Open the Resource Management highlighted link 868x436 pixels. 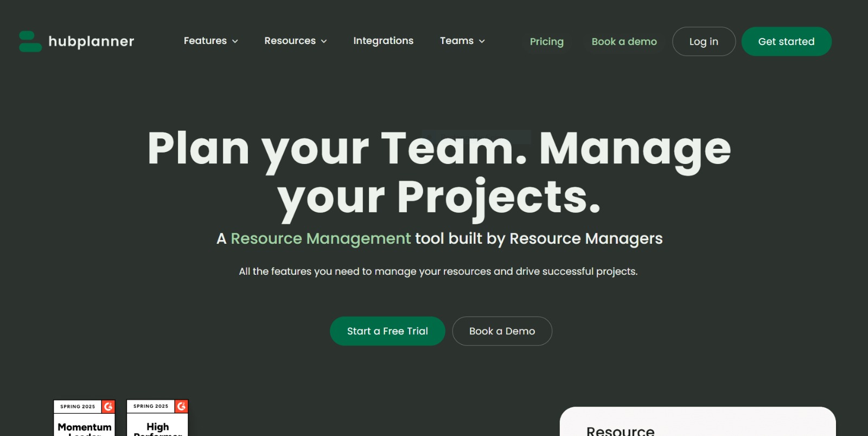(321, 238)
